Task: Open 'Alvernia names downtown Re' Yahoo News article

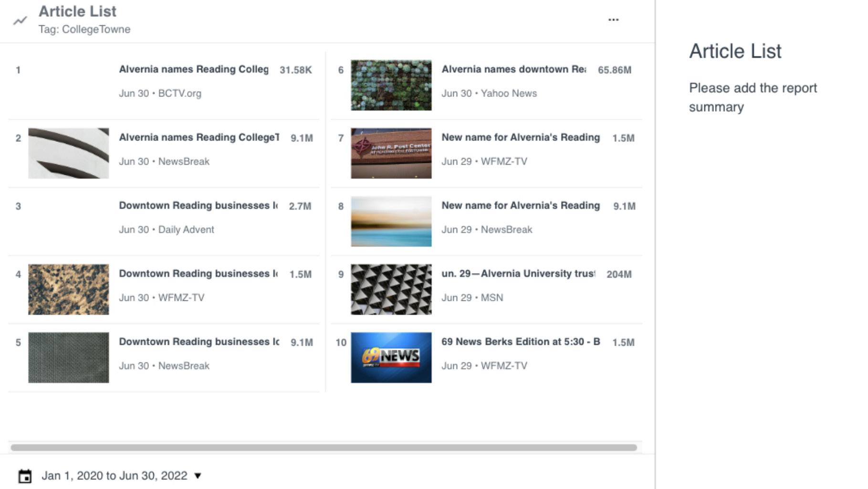Action: [514, 69]
